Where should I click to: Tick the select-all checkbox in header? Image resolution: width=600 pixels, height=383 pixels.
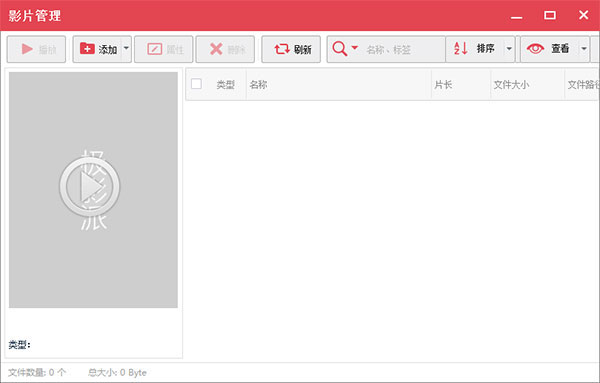tap(196, 84)
